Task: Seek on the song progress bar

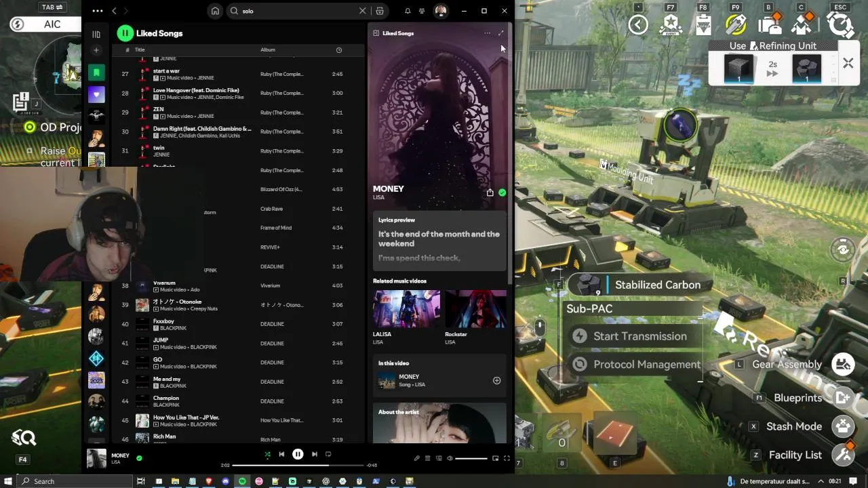Action: click(298, 466)
